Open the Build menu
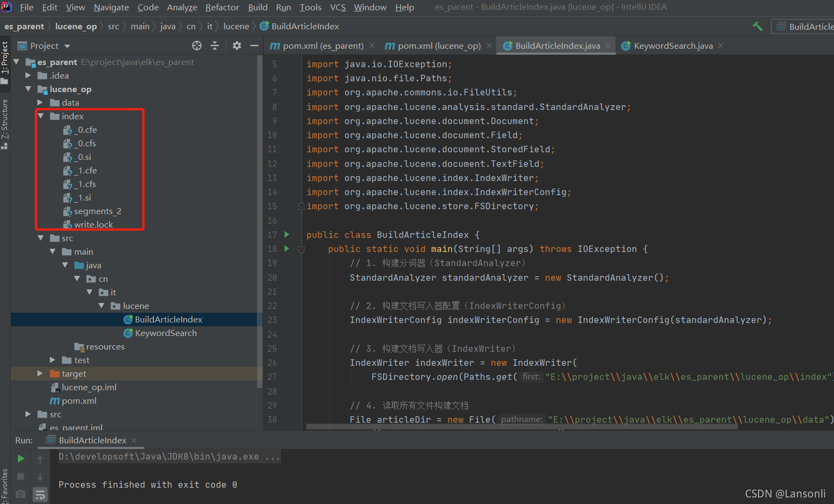Viewport: 834px width, 504px height. coord(258,7)
